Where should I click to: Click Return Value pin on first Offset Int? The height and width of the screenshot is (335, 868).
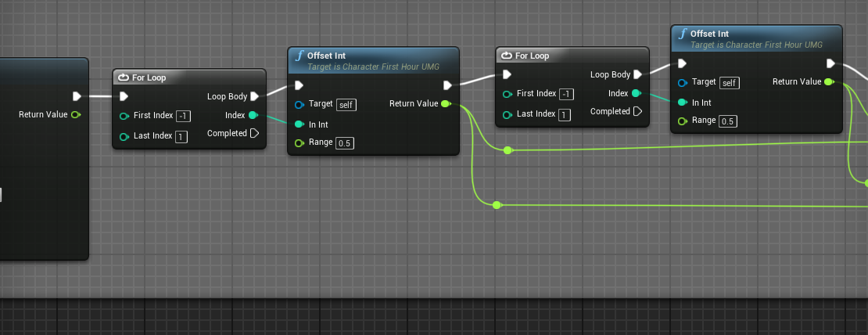tap(446, 104)
